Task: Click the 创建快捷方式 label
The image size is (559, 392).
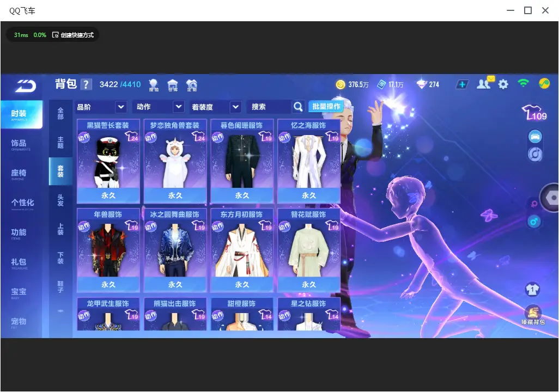Action: pyautogui.click(x=77, y=35)
